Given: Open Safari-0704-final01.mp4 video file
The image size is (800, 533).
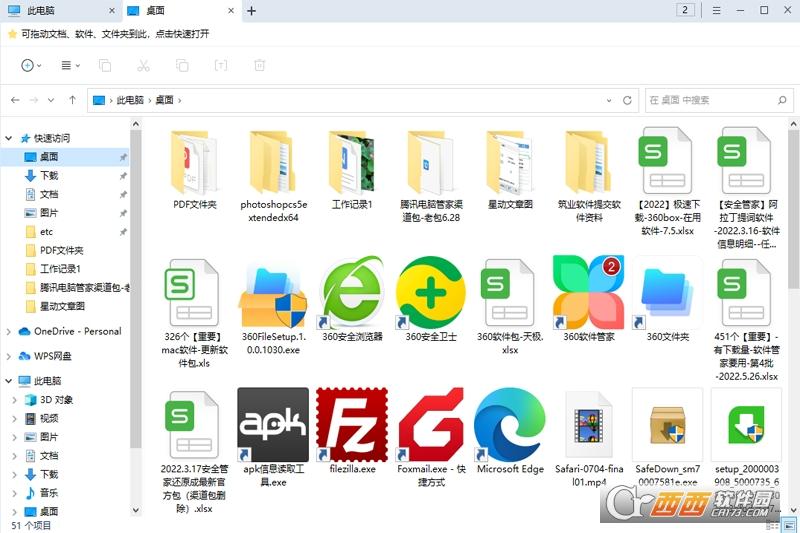Looking at the screenshot, I should click(x=589, y=425).
